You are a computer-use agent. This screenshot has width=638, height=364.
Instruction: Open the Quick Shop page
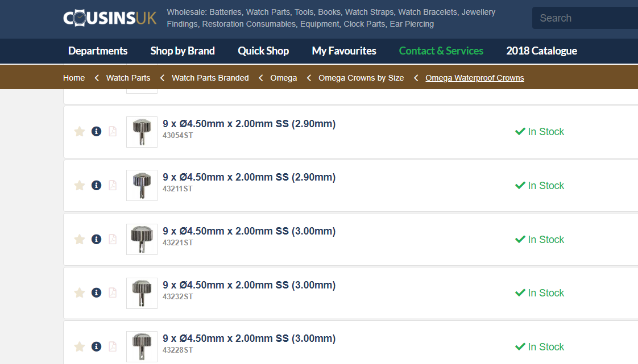263,51
